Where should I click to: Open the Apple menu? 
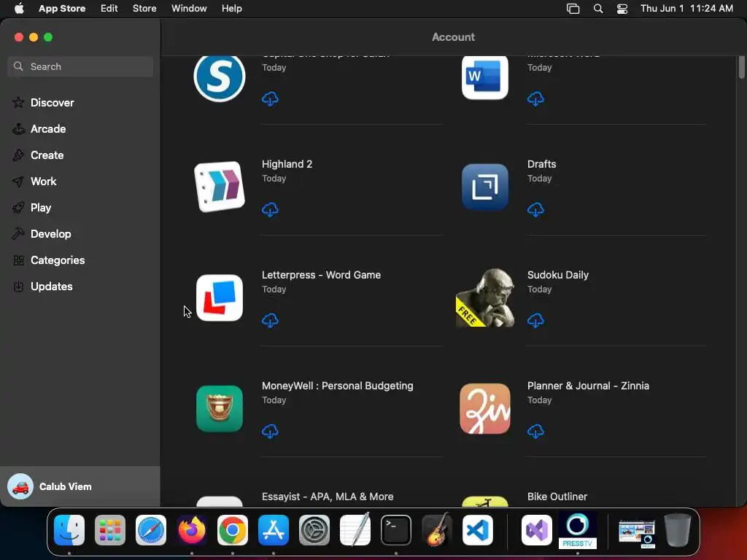(x=19, y=8)
